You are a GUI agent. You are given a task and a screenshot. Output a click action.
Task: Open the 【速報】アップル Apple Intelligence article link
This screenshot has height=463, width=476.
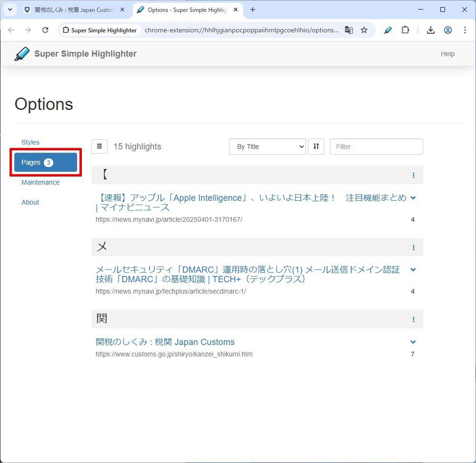pyautogui.click(x=251, y=203)
